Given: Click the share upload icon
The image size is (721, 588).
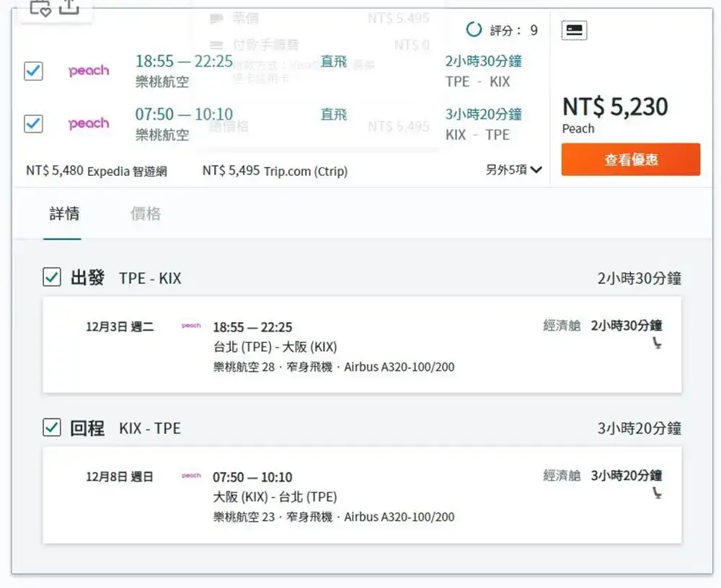Looking at the screenshot, I should [69, 6].
